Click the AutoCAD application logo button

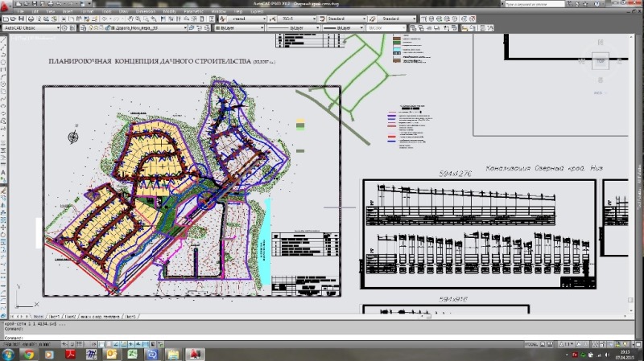tap(6, 4)
